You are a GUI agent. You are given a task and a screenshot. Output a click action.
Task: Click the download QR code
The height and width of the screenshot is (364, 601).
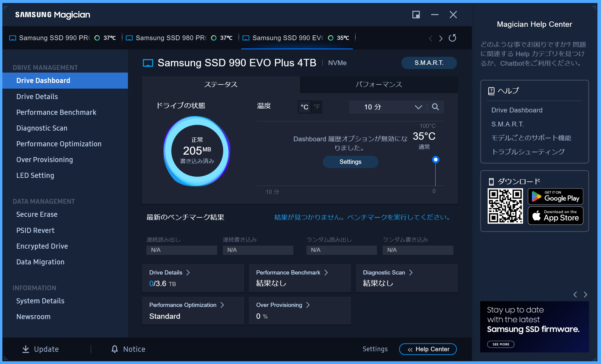coord(505,206)
